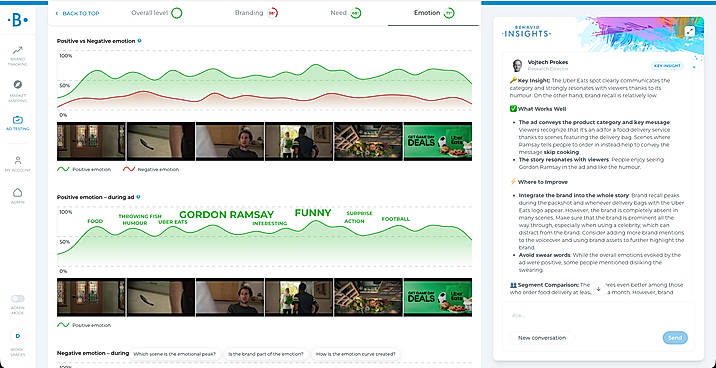716x368 pixels.
Task: Toggle Positive emotion legend under second chart
Action: (x=84, y=325)
